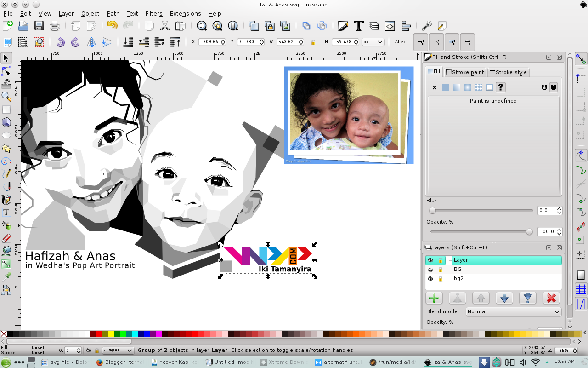Choose Flat color fill icon
588x368 pixels.
(446, 87)
